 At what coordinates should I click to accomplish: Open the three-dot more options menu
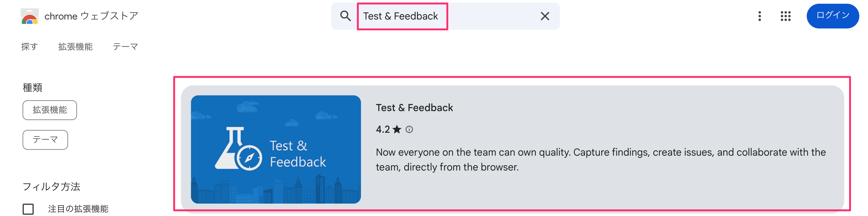click(759, 16)
